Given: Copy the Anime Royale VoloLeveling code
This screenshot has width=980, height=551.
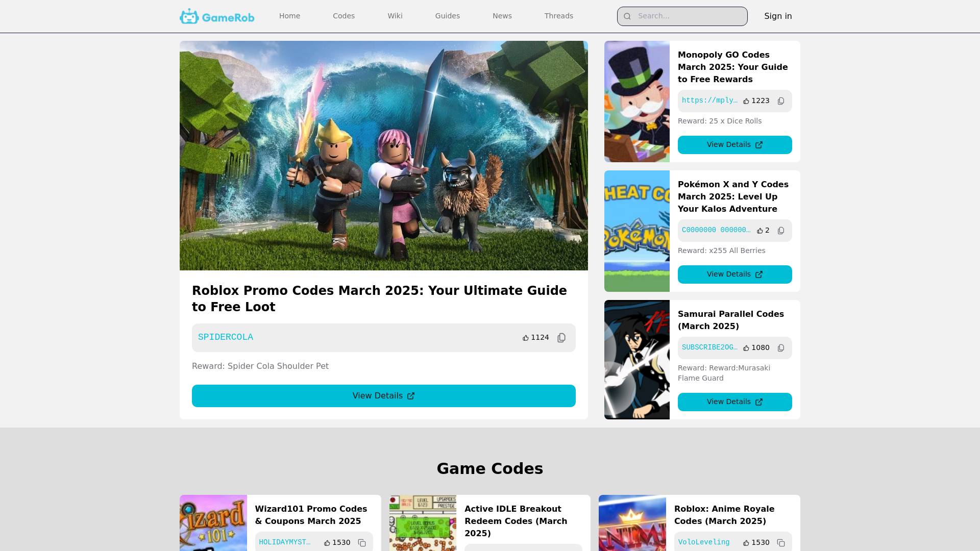Looking at the screenshot, I should (781, 543).
